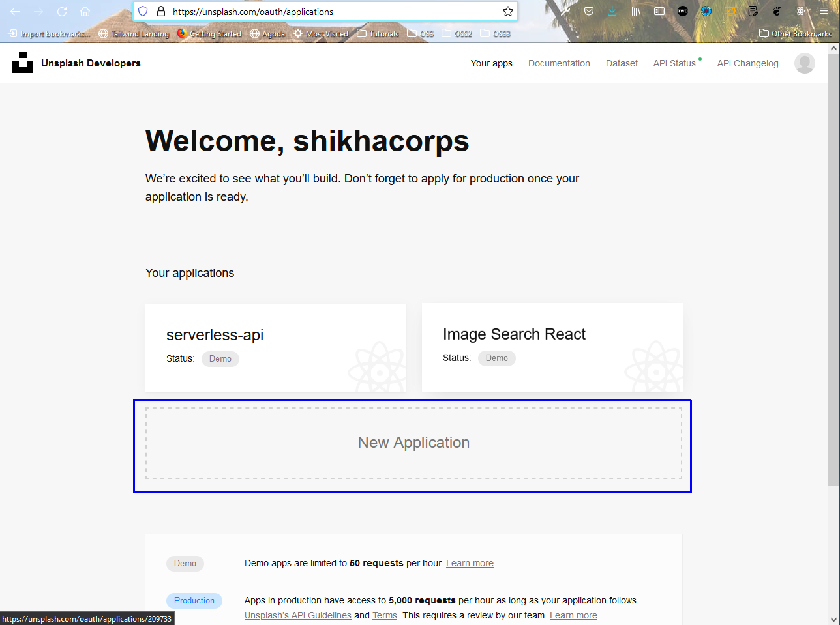Save page to Pocket
The image size is (840, 625).
(589, 11)
